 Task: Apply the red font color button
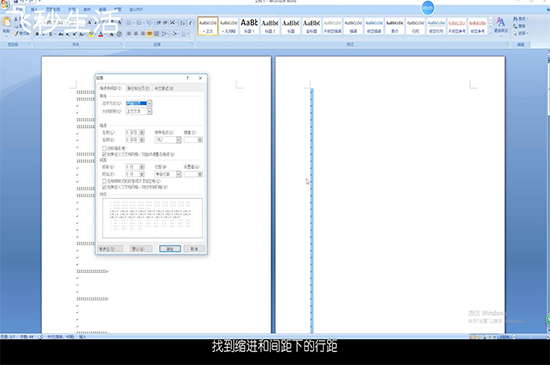click(x=101, y=34)
